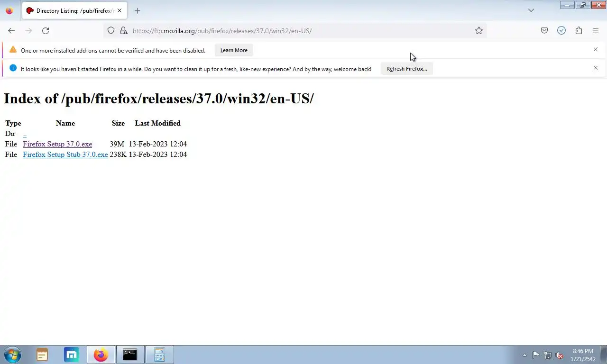The image size is (607, 364).
Task: Click the 39M size cell
Action: 117,144
